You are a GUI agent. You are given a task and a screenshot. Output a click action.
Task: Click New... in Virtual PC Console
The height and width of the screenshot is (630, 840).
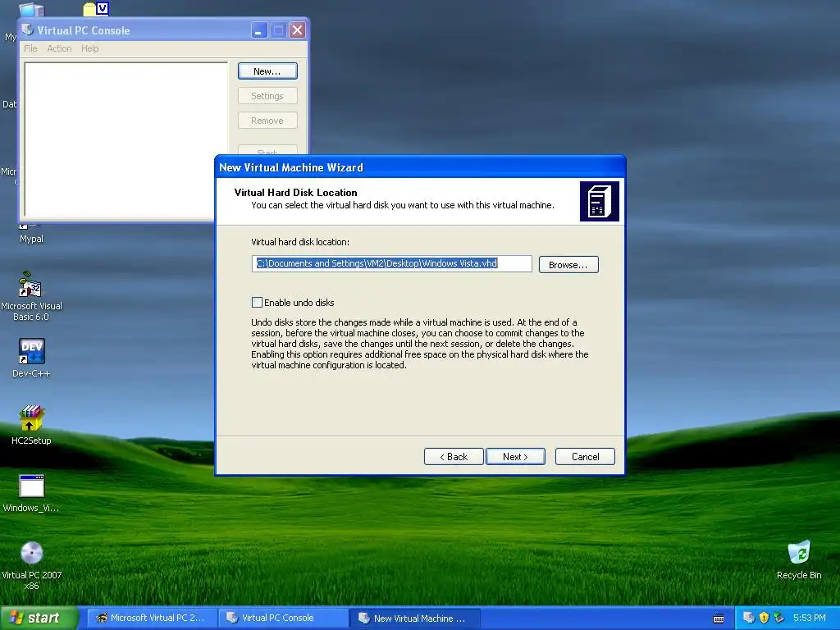coord(267,71)
